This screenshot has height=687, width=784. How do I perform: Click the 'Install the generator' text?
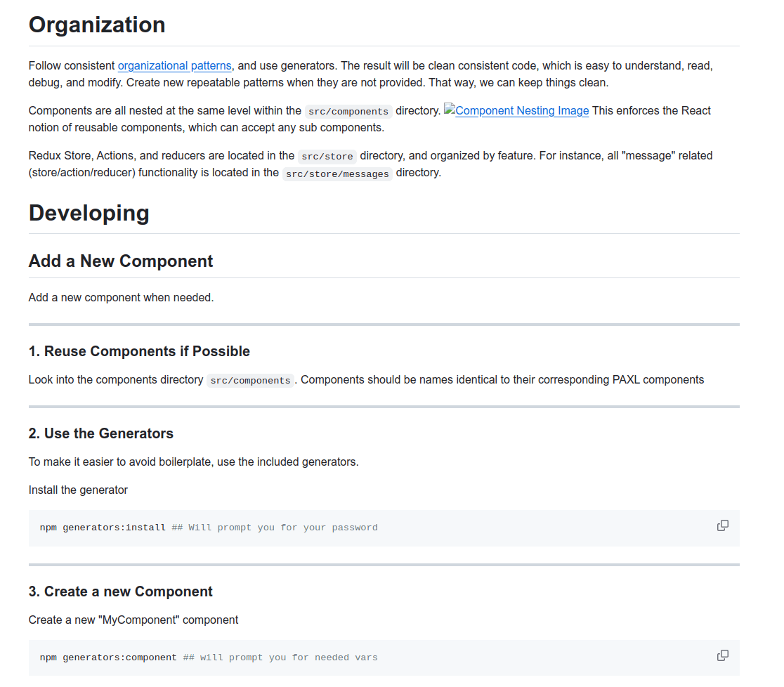[78, 490]
